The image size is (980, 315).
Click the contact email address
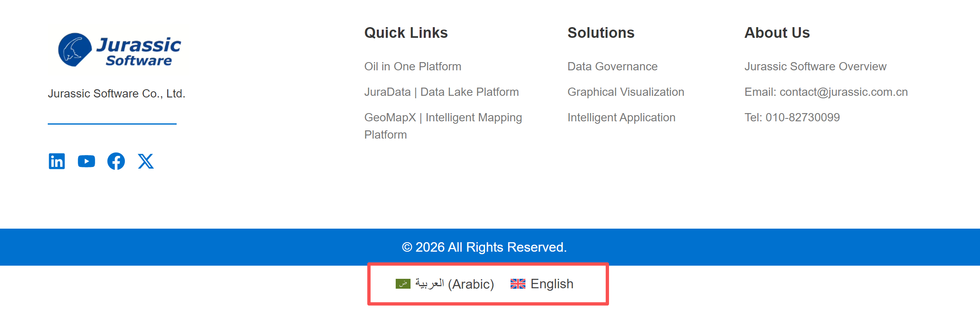[843, 92]
